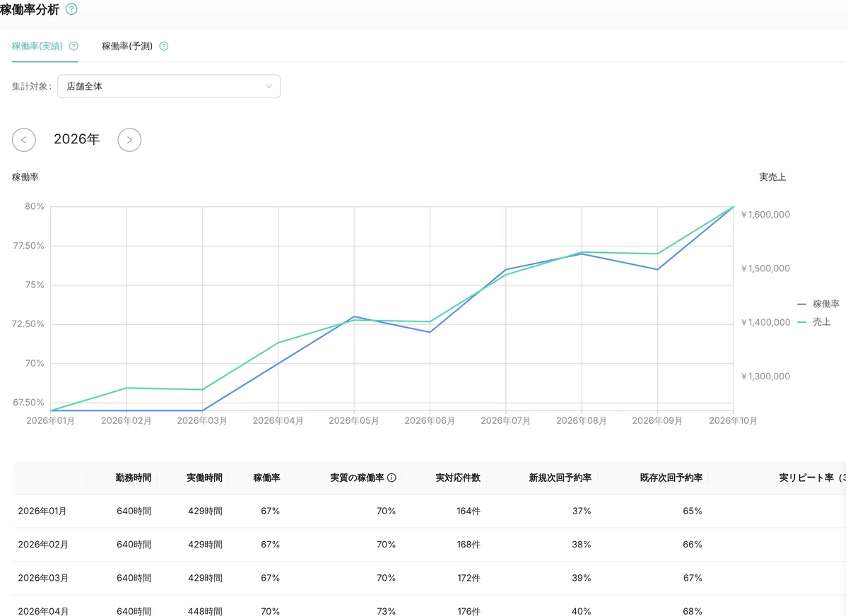848x616 pixels.
Task: Go to previous year with left arrow
Action: pyautogui.click(x=24, y=140)
